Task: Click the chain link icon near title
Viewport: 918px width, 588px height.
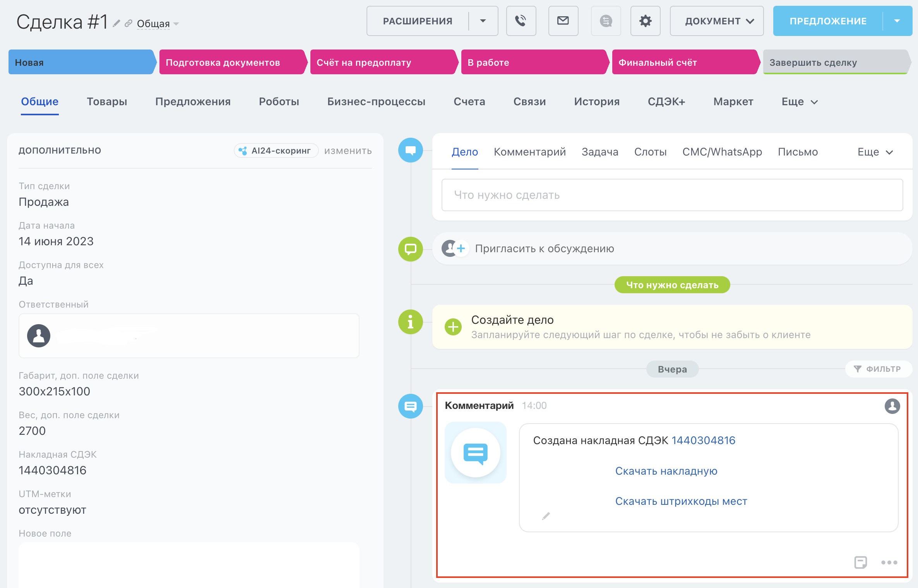Action: pos(128,24)
